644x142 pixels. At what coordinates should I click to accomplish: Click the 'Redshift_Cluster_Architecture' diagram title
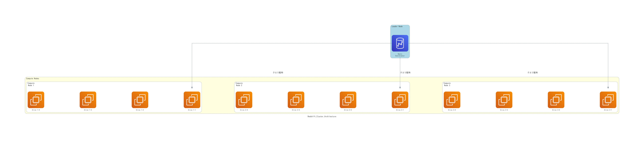click(322, 117)
